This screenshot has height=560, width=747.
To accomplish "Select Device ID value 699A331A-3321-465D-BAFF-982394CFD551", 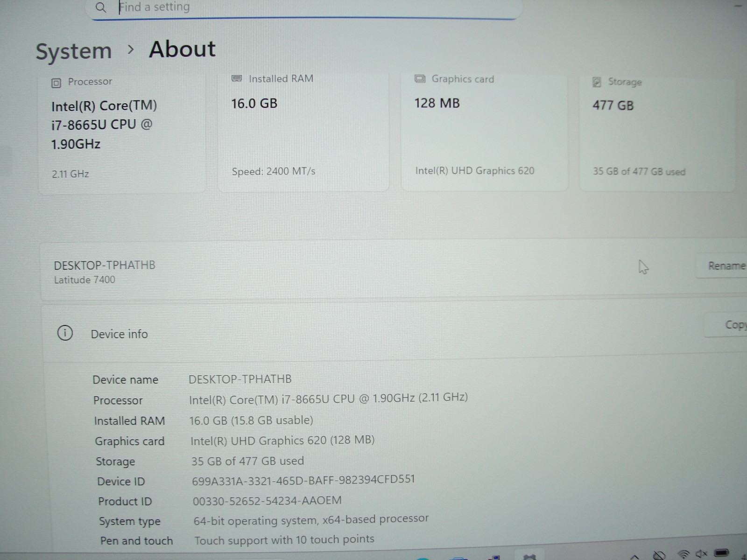I will click(303, 480).
